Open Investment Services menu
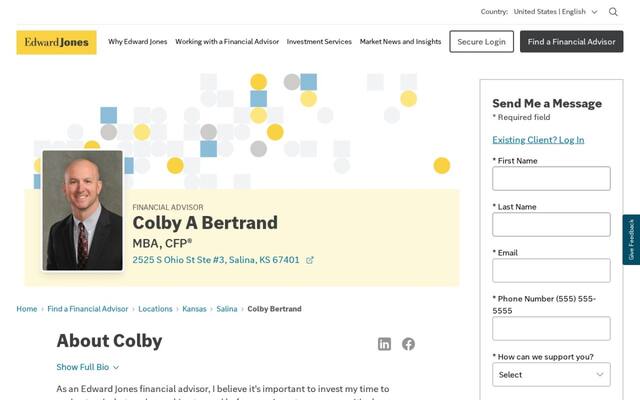 [x=319, y=42]
